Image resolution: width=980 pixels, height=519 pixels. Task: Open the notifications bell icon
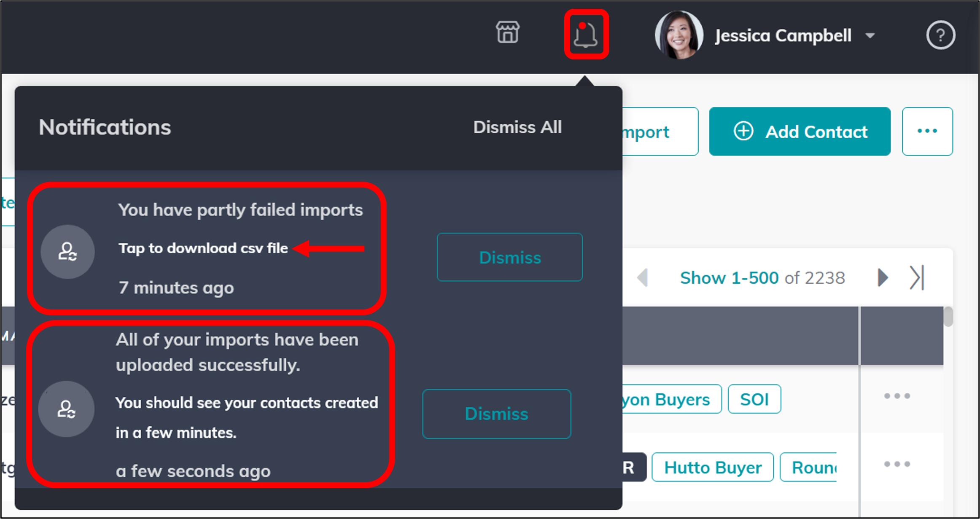(x=587, y=35)
